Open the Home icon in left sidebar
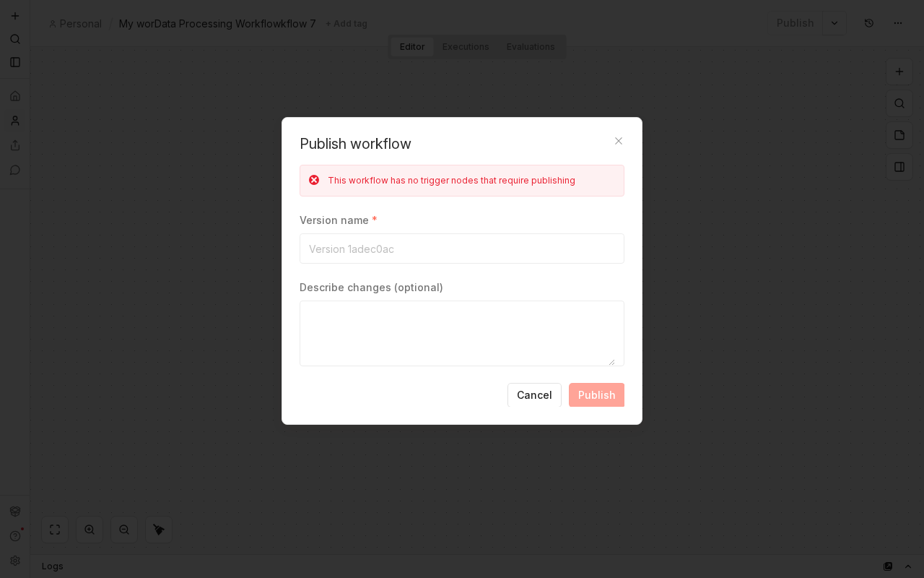The image size is (924, 578). pos(15,96)
